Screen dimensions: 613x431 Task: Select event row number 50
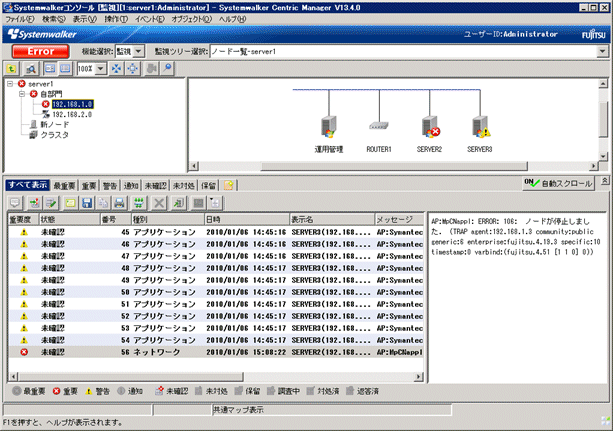216,292
